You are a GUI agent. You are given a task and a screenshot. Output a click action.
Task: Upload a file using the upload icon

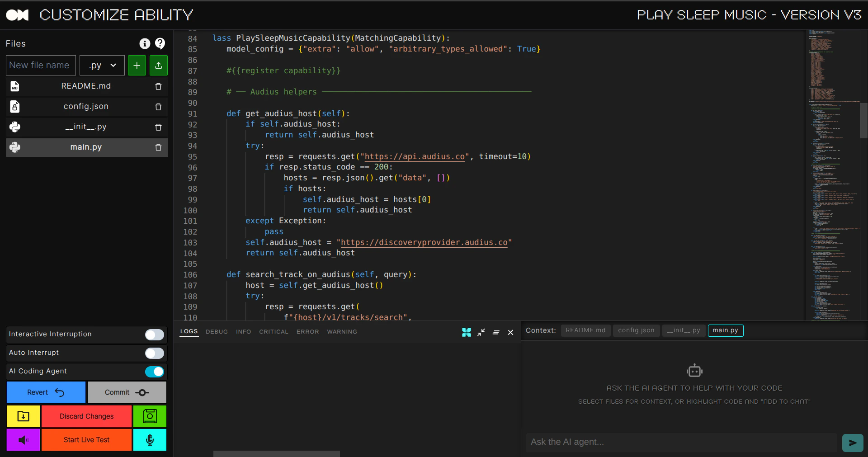tap(158, 65)
